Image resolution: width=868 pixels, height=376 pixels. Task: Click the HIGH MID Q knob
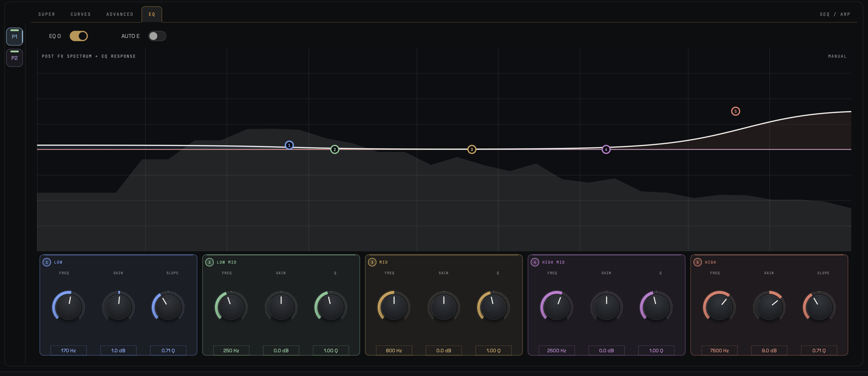pos(656,306)
